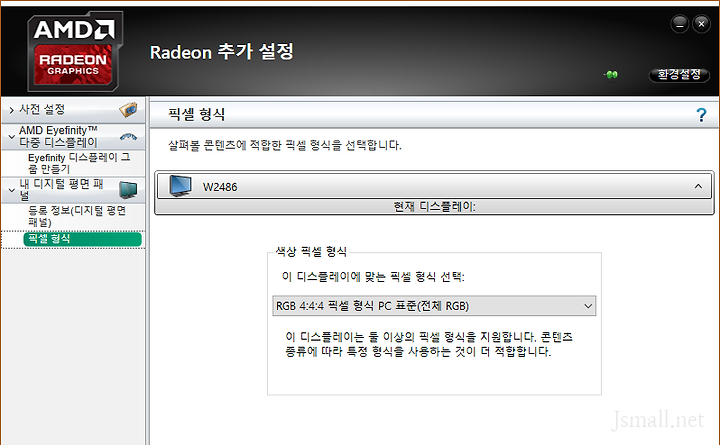Click the 현재 디스플레이: label bar
This screenshot has width=720, height=445.
434,207
